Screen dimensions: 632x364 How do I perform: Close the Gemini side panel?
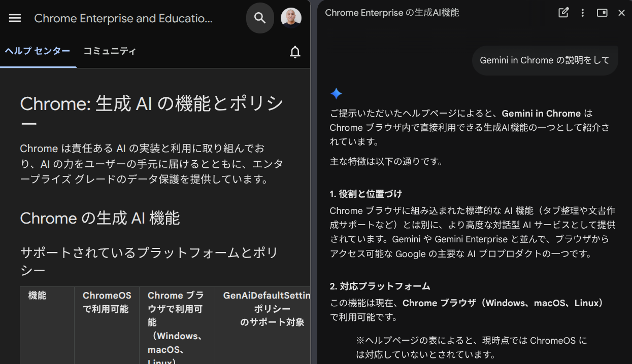(x=621, y=13)
